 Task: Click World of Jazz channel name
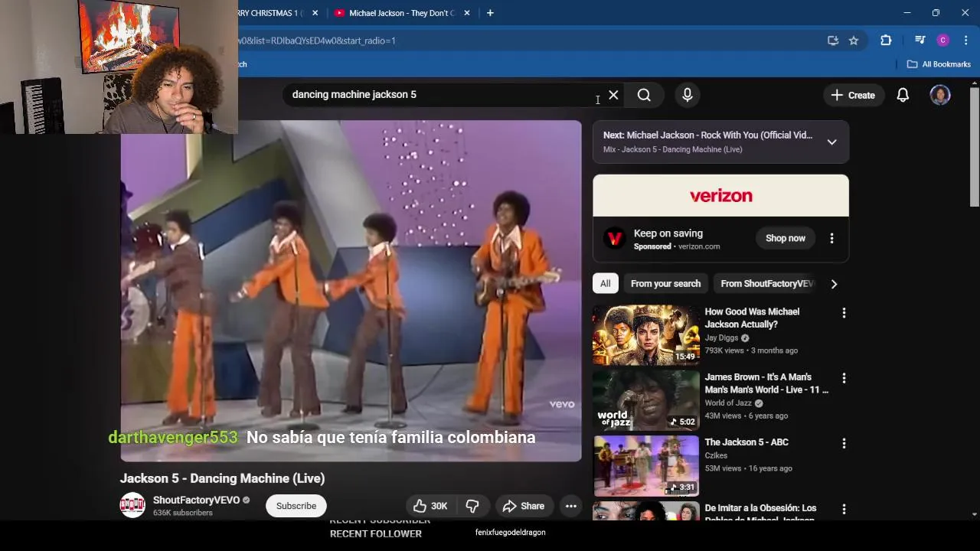pyautogui.click(x=728, y=403)
